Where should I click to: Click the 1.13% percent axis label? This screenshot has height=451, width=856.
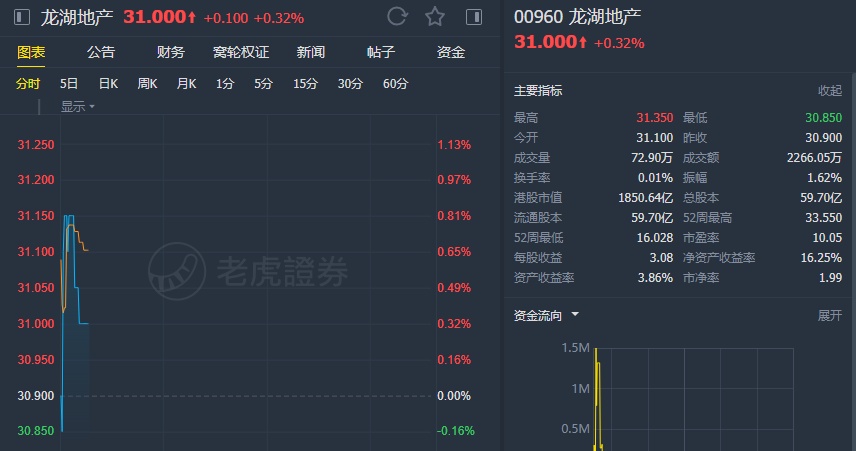click(x=454, y=145)
